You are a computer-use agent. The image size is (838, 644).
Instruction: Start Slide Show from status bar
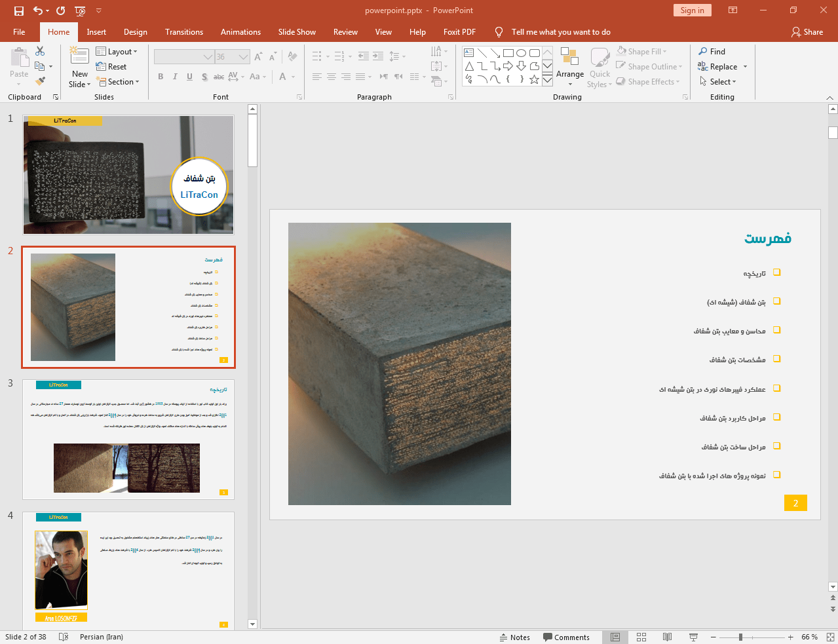coord(693,637)
